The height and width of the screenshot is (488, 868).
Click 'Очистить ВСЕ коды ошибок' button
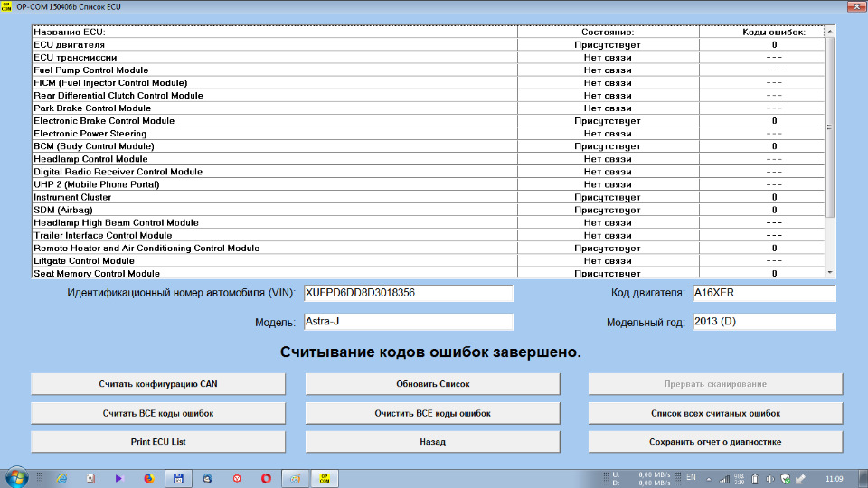433,413
